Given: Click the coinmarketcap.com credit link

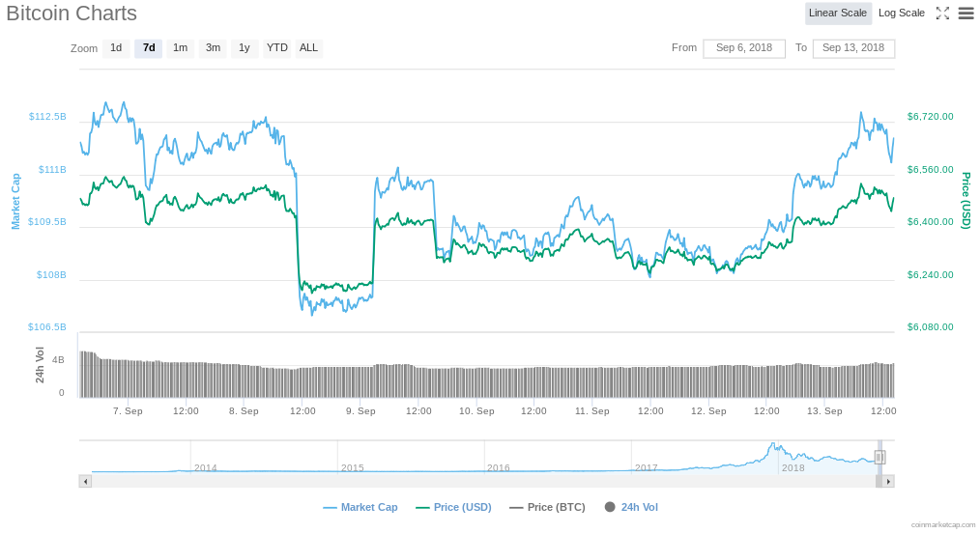Looking at the screenshot, I should [x=943, y=525].
